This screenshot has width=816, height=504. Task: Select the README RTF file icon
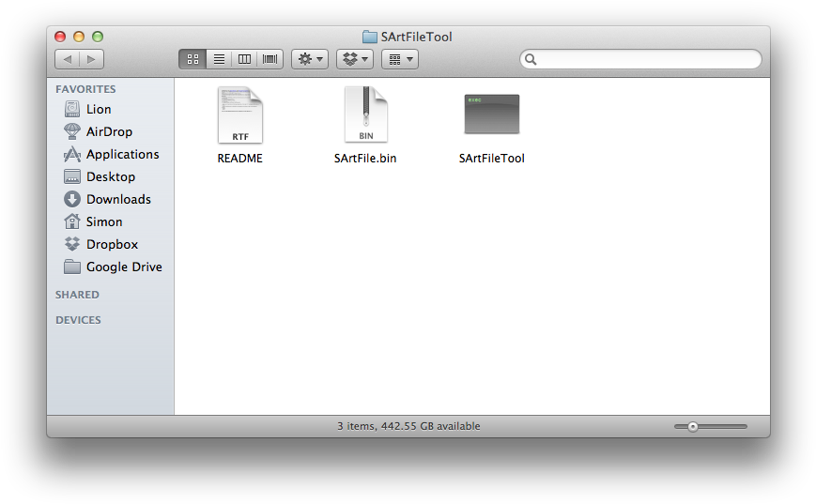coord(239,115)
